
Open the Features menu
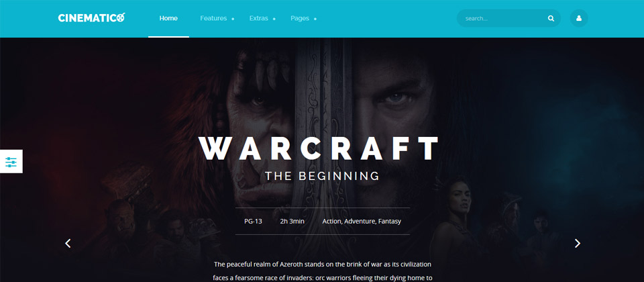pyautogui.click(x=213, y=19)
